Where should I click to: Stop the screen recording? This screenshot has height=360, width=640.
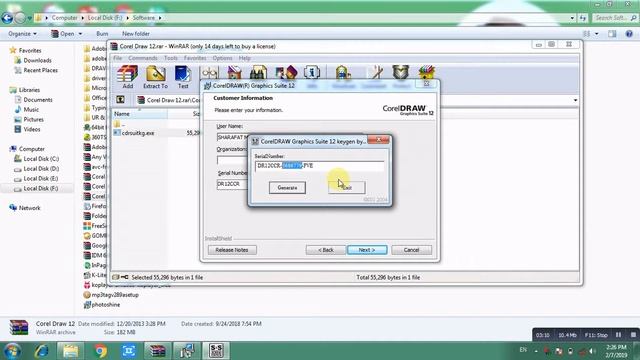tap(633, 335)
